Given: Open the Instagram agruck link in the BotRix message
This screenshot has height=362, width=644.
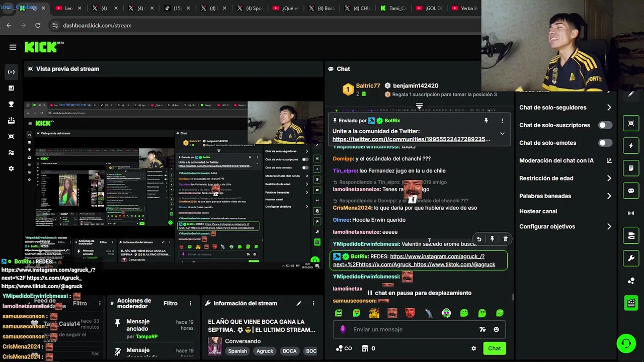Looking at the screenshot, I should click(x=437, y=256).
